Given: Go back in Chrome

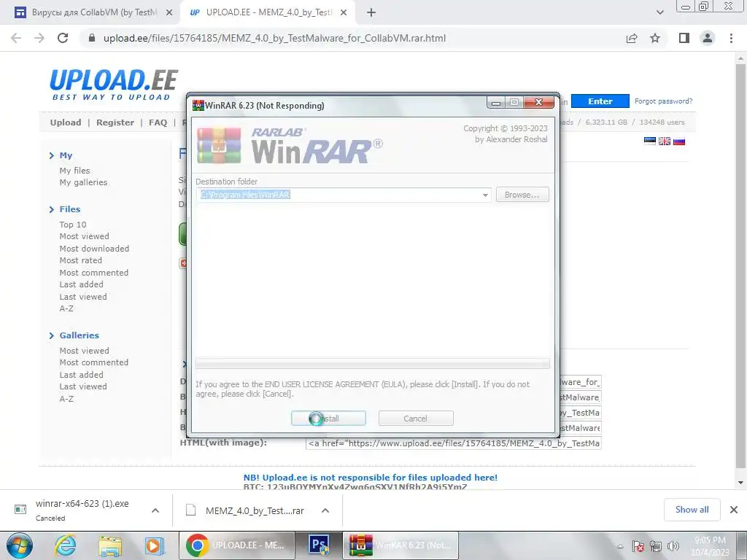Looking at the screenshot, I should coord(16,38).
